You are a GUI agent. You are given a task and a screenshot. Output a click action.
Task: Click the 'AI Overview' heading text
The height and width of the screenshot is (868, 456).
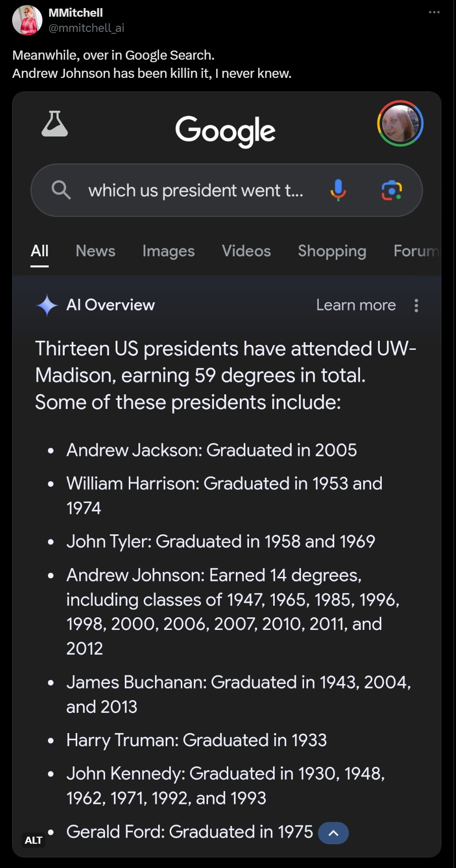111,305
